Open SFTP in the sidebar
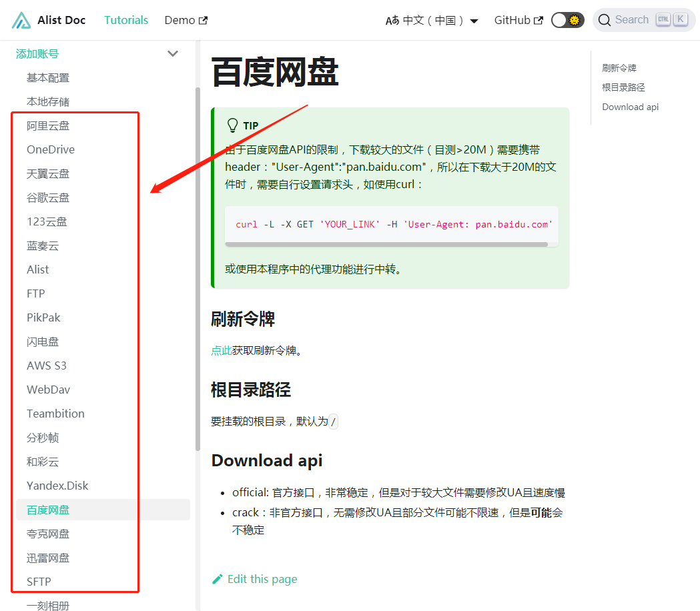Image resolution: width=700 pixels, height=611 pixels. point(39,582)
